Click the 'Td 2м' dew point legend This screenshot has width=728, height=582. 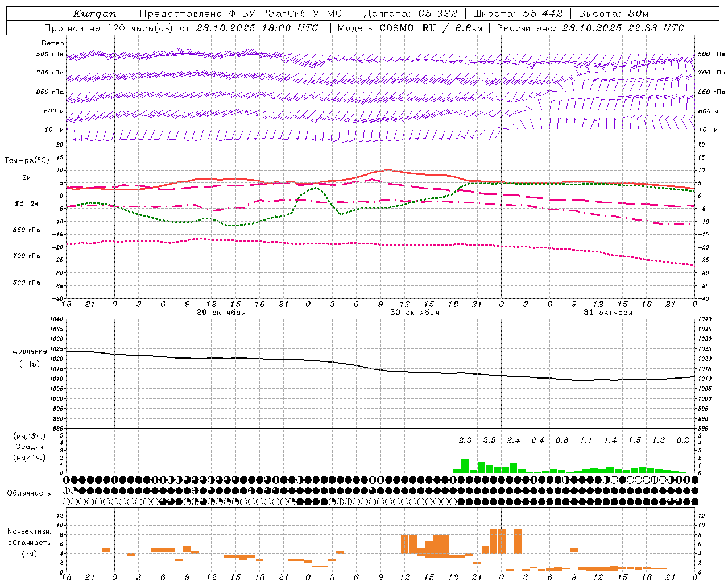(x=27, y=203)
